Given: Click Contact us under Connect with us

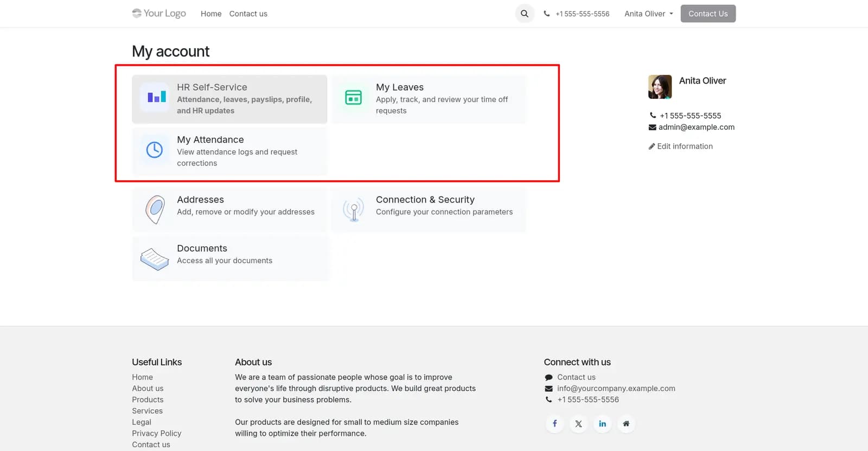Looking at the screenshot, I should [x=576, y=377].
